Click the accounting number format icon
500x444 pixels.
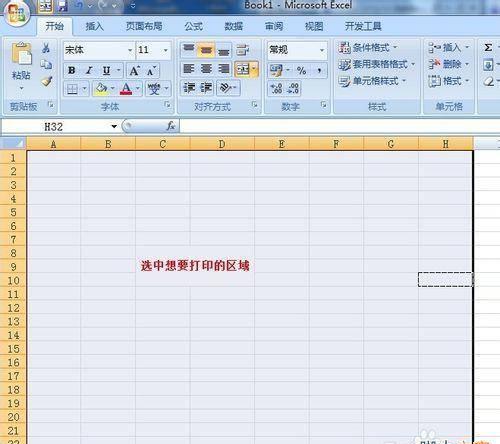click(x=276, y=70)
